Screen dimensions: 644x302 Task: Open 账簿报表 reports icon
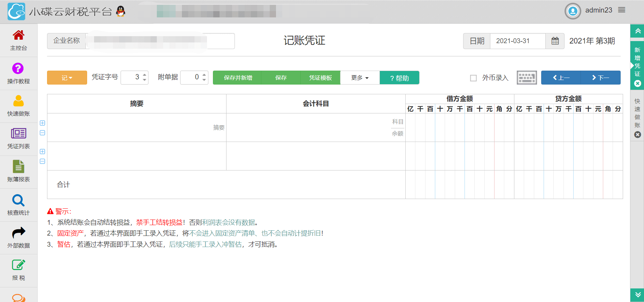(x=18, y=167)
